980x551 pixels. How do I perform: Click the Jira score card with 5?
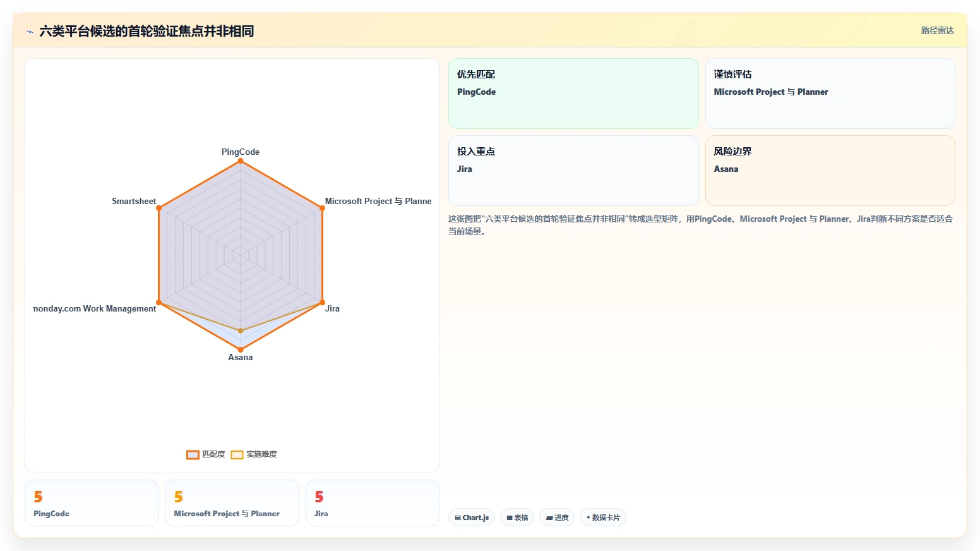click(x=373, y=503)
